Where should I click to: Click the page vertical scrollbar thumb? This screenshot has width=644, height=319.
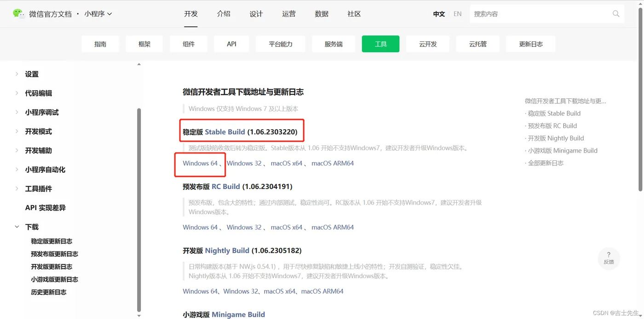(640, 99)
